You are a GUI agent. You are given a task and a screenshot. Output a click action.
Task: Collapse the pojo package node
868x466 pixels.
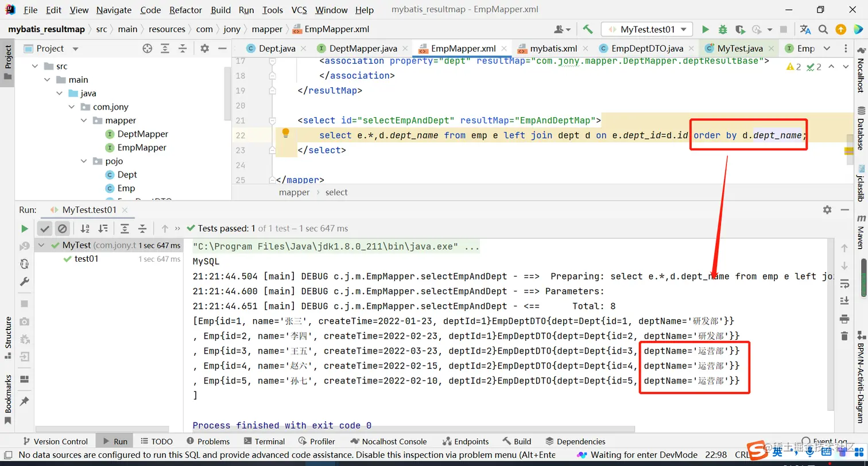84,161
